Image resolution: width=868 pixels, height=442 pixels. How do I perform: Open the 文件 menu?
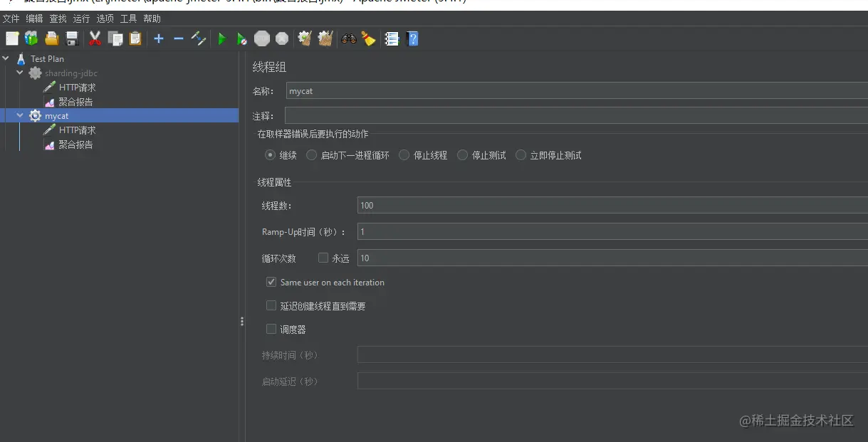coord(11,19)
